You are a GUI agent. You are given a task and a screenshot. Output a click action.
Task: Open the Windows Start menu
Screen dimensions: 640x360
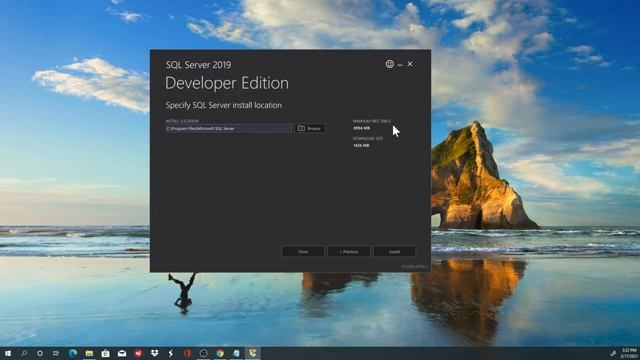coord(8,353)
